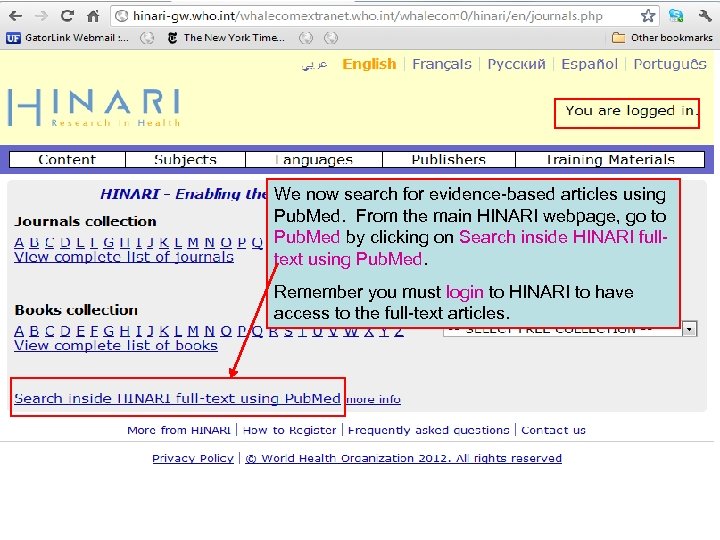
Task: Click the more info link
Action: (x=373, y=399)
